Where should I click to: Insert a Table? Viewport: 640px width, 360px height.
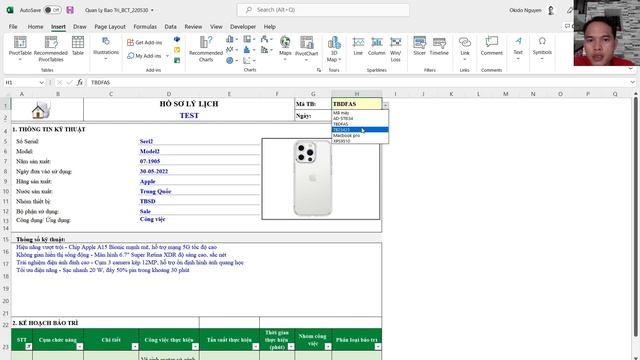[x=78, y=46]
